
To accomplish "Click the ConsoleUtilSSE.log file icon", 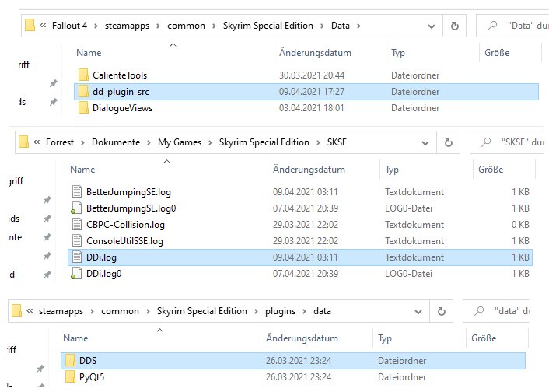I will click(77, 241).
